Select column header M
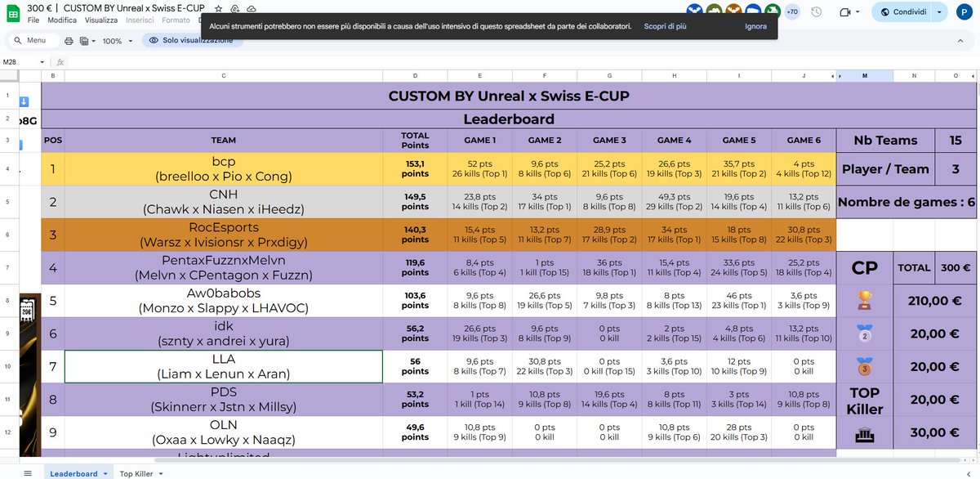The width and height of the screenshot is (980, 479). point(865,76)
